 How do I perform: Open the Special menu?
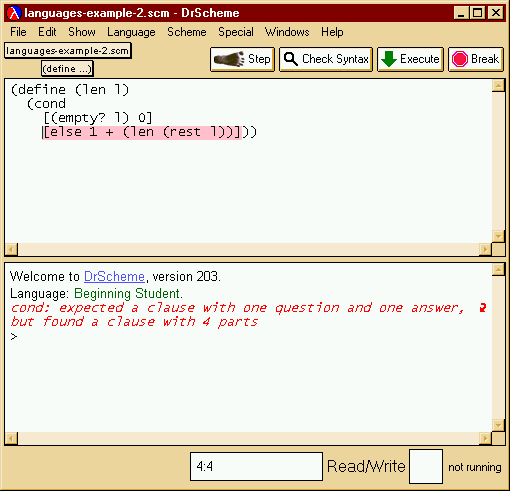236,32
